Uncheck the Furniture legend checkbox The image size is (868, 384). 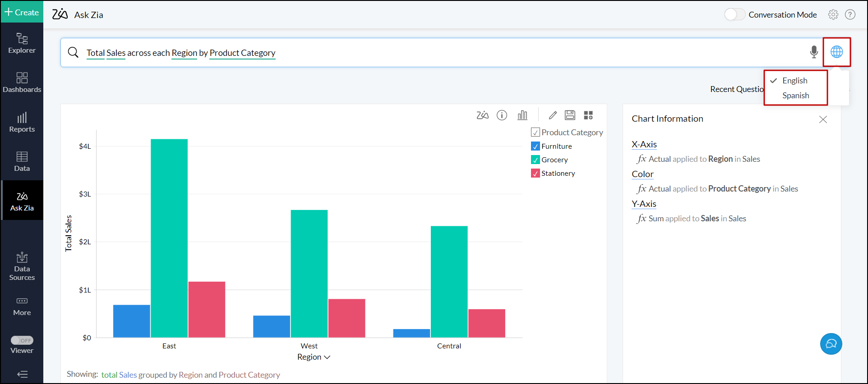pos(536,146)
